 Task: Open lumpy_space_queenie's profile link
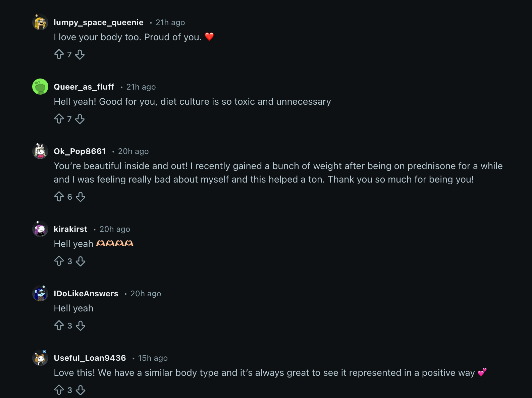click(99, 22)
